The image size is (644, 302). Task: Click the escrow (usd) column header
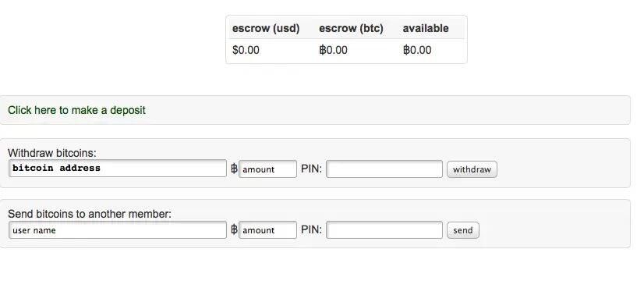click(x=266, y=28)
